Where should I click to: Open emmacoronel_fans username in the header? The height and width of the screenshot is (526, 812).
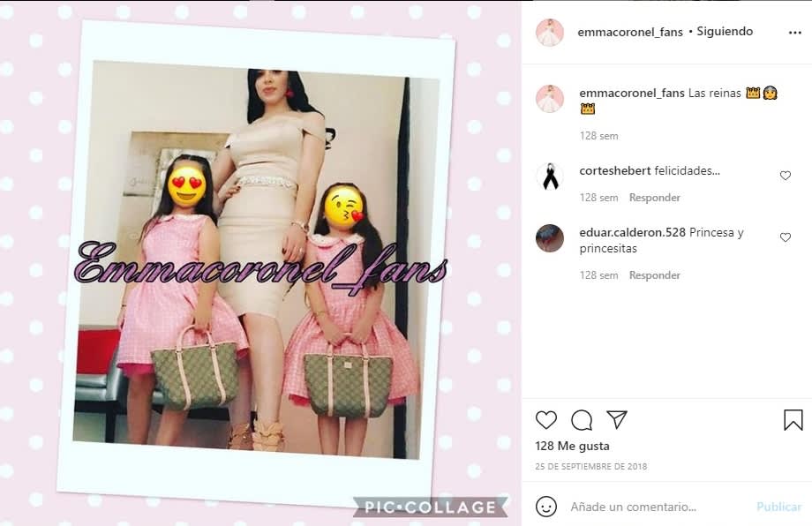pyautogui.click(x=629, y=32)
